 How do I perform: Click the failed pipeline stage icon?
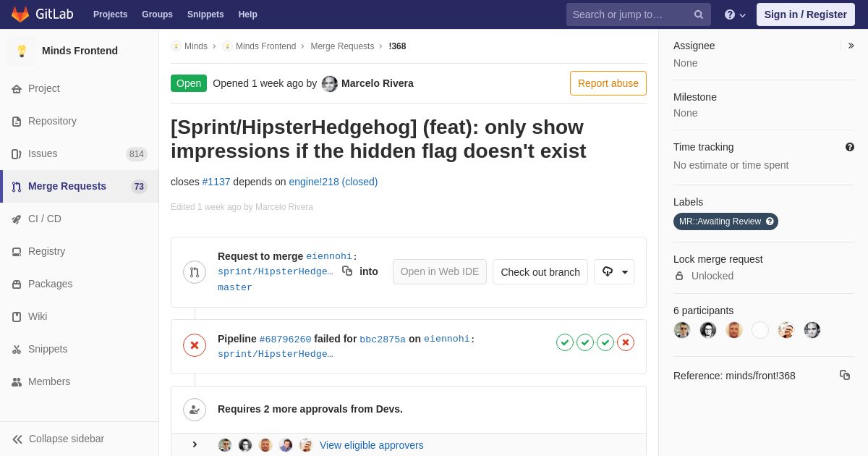point(626,342)
